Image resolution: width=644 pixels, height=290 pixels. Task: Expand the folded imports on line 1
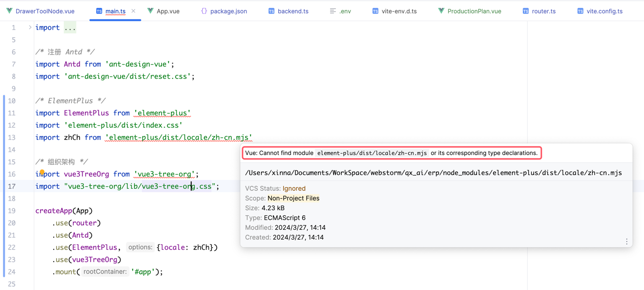[x=30, y=27]
